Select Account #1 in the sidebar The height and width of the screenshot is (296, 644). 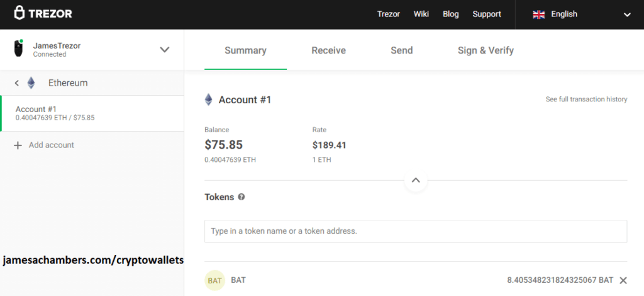coord(92,113)
